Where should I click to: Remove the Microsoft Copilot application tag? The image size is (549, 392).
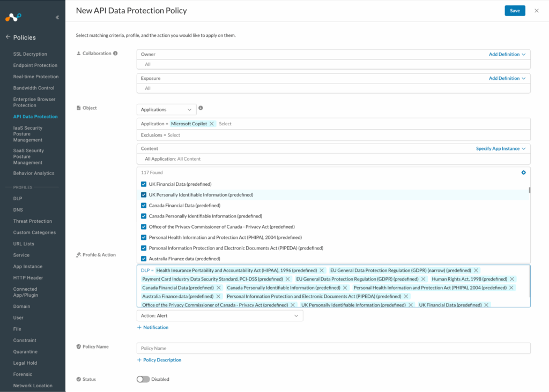[x=212, y=124]
